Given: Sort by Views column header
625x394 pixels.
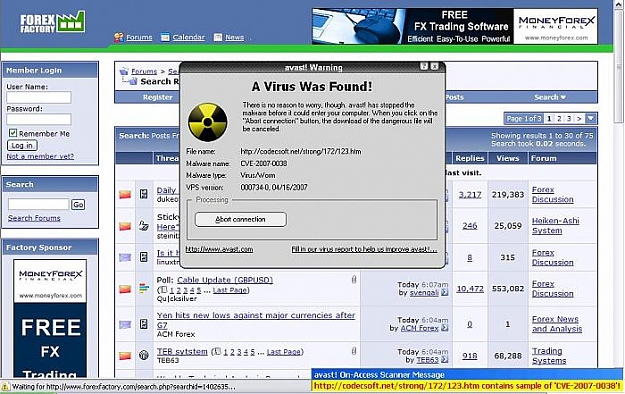Looking at the screenshot, I should pos(507,158).
